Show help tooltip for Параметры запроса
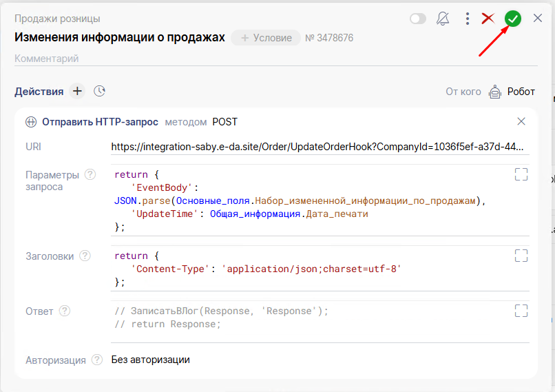The width and height of the screenshot is (555, 392). coord(90,174)
